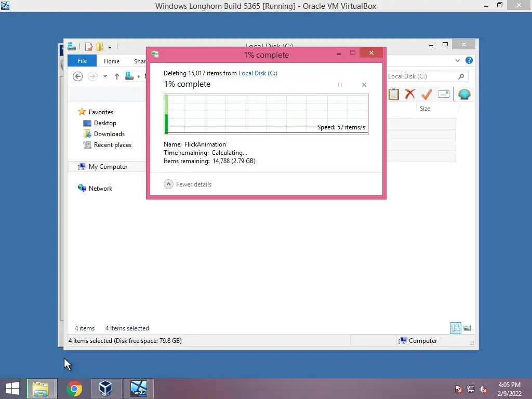532x399 pixels.
Task: Click the Favorites star icon
Action: click(82, 112)
